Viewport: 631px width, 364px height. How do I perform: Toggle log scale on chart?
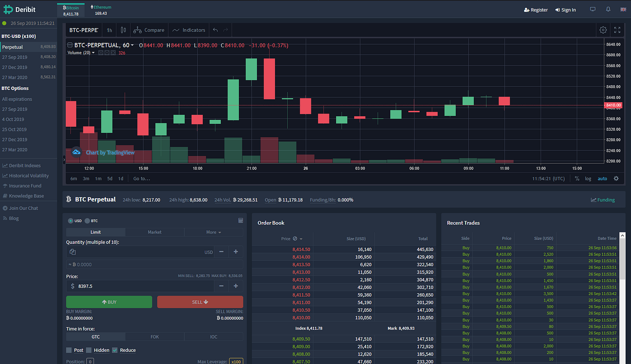(588, 178)
